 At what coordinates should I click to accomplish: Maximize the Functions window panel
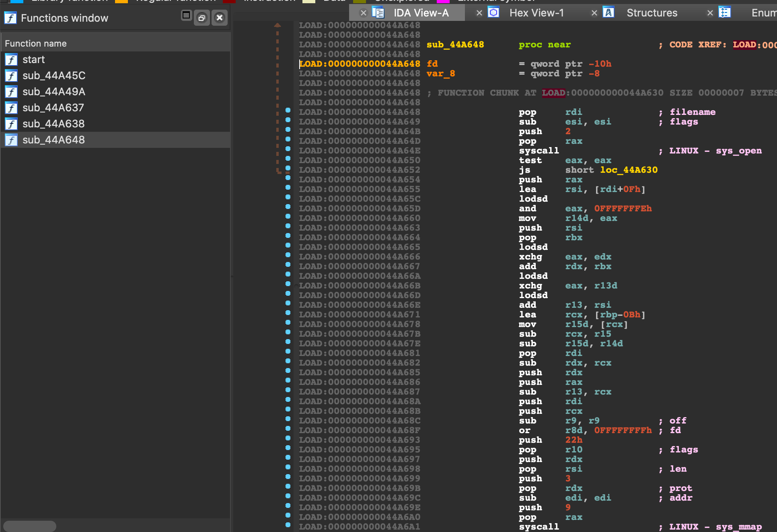(186, 16)
